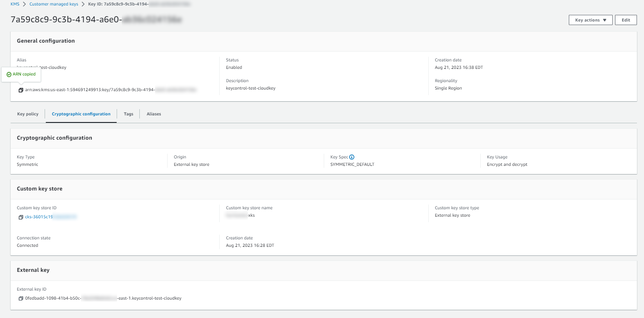Open the cks-36015c19 key store link
This screenshot has height=318, width=644.
(51, 217)
